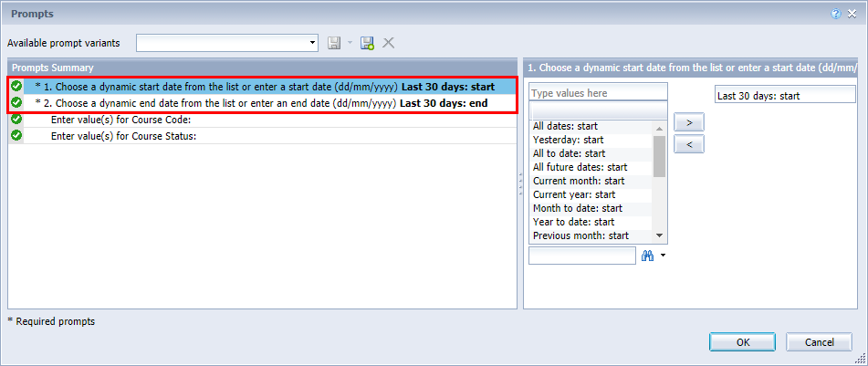Open the Help question mark icon
868x366 pixels.
(x=836, y=14)
